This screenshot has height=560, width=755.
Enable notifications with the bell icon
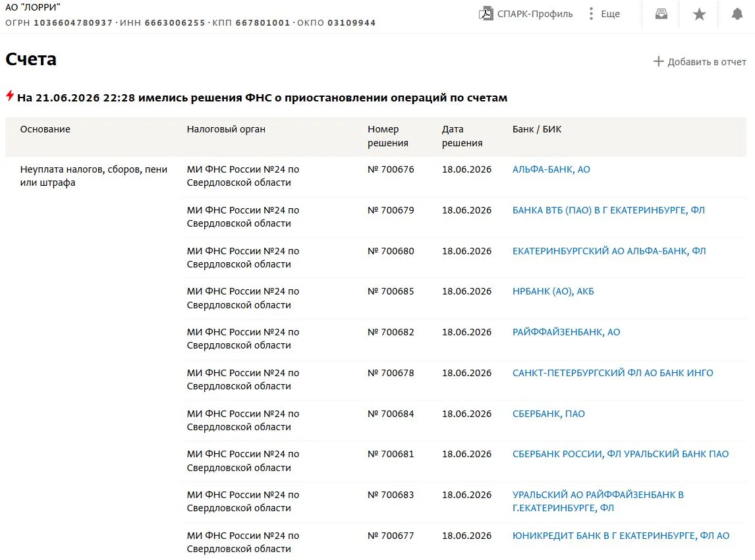coord(737,14)
